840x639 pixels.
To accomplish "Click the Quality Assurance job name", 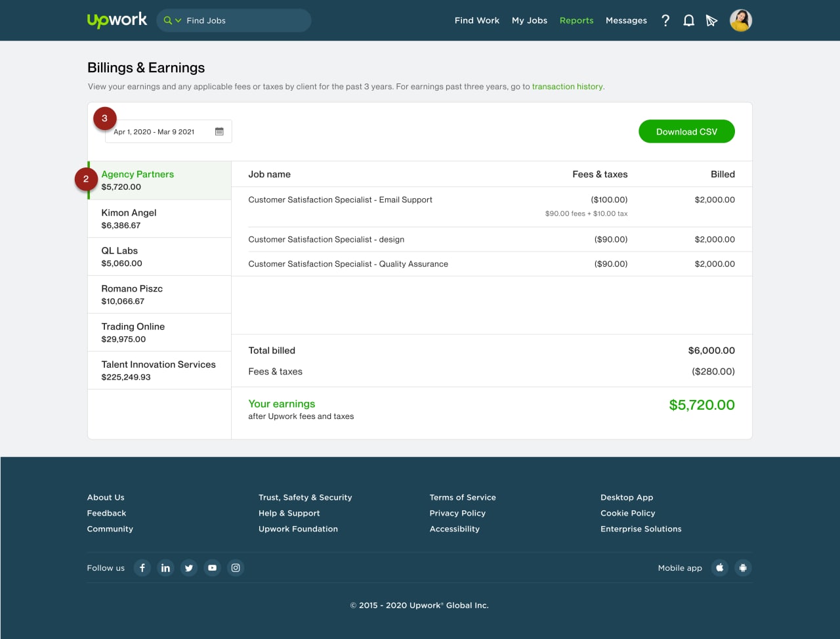I will [348, 264].
